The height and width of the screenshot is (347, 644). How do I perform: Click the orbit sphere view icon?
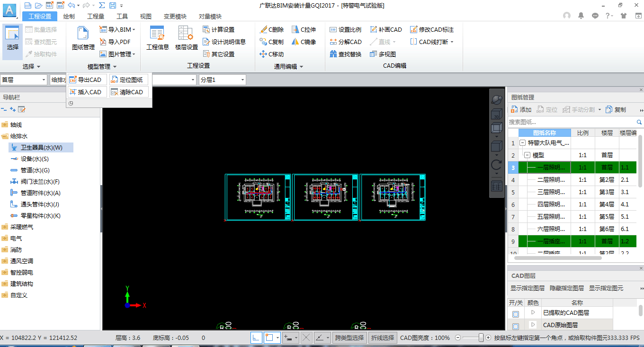(x=497, y=99)
